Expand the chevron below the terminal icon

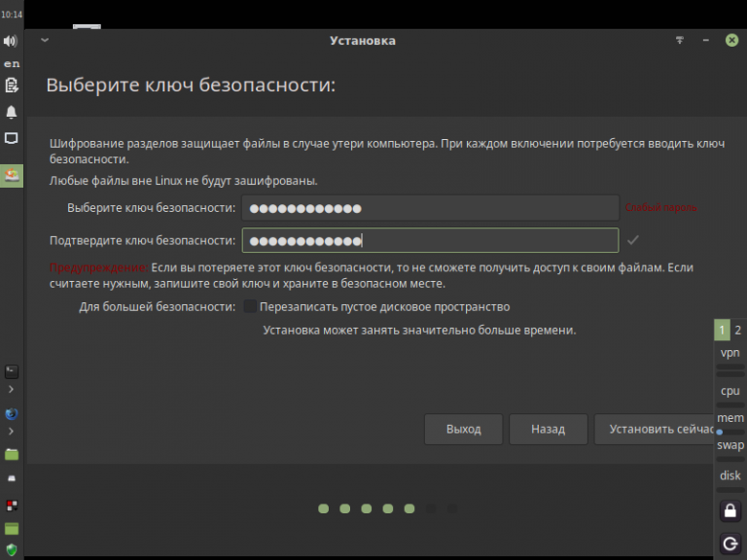click(x=11, y=389)
